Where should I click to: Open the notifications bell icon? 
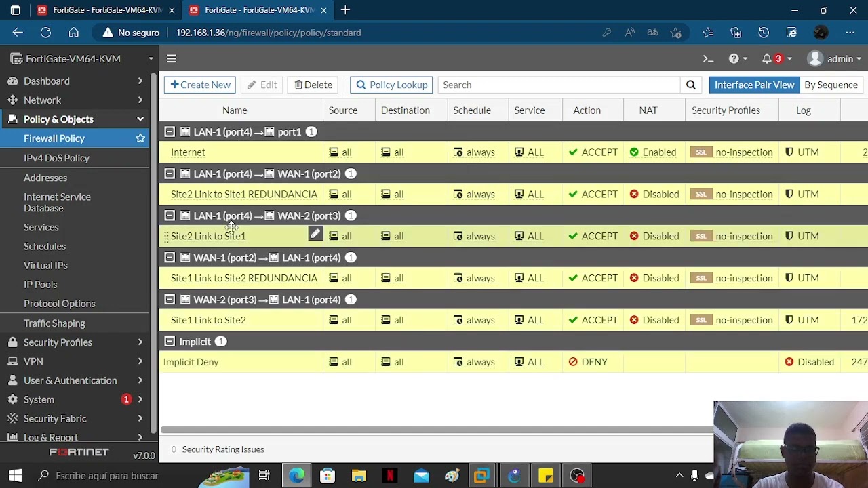[767, 59]
